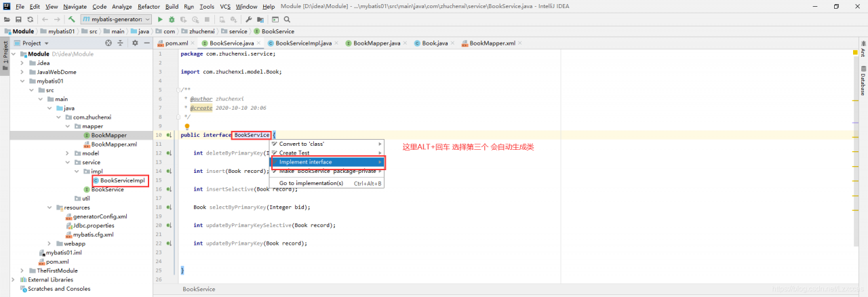The height and width of the screenshot is (297, 868).
Task: Click the Collapse All icon in Project panel
Action: click(119, 43)
